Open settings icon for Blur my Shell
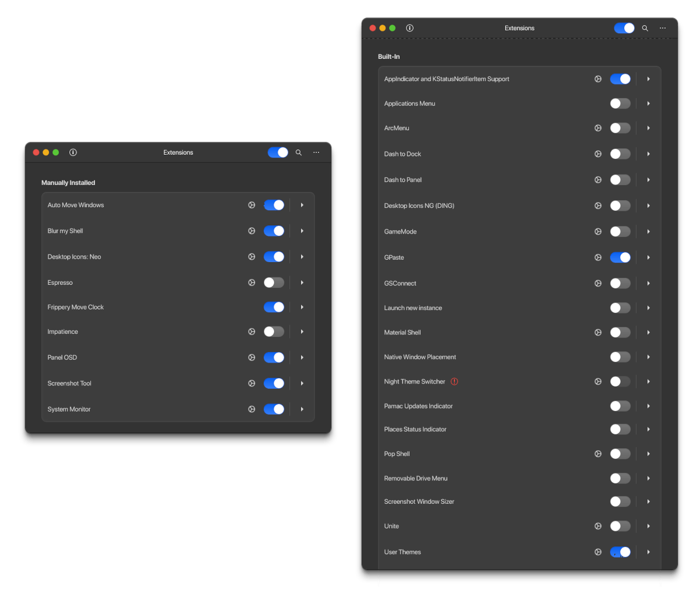This screenshot has width=700, height=592. pyautogui.click(x=251, y=231)
